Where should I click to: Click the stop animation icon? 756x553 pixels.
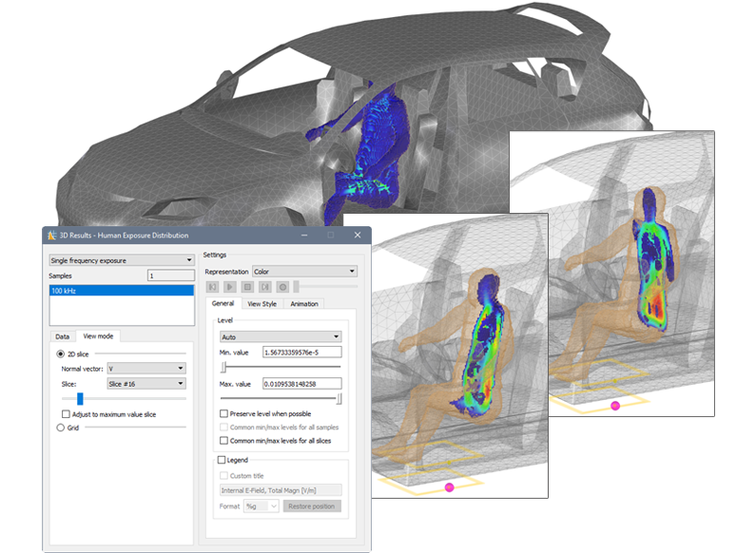[247, 286]
